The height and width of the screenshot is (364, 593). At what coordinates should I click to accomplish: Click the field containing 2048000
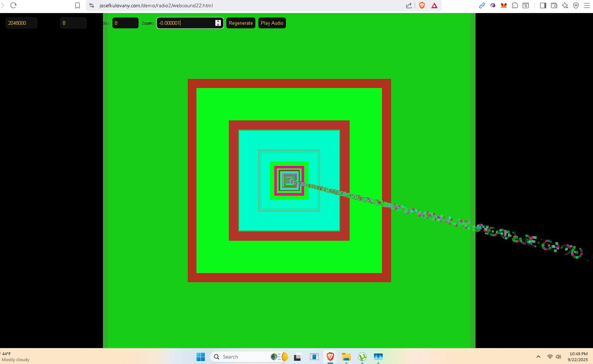[21, 23]
